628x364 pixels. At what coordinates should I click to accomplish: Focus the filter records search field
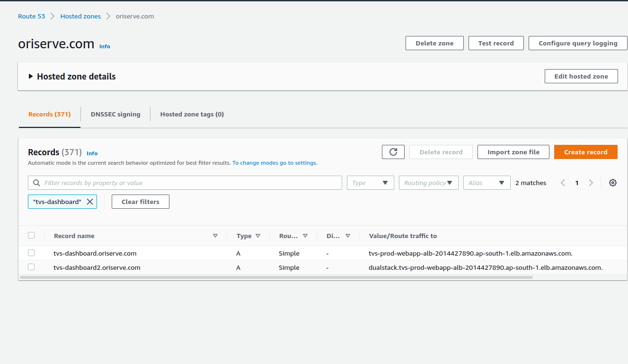coord(189,183)
